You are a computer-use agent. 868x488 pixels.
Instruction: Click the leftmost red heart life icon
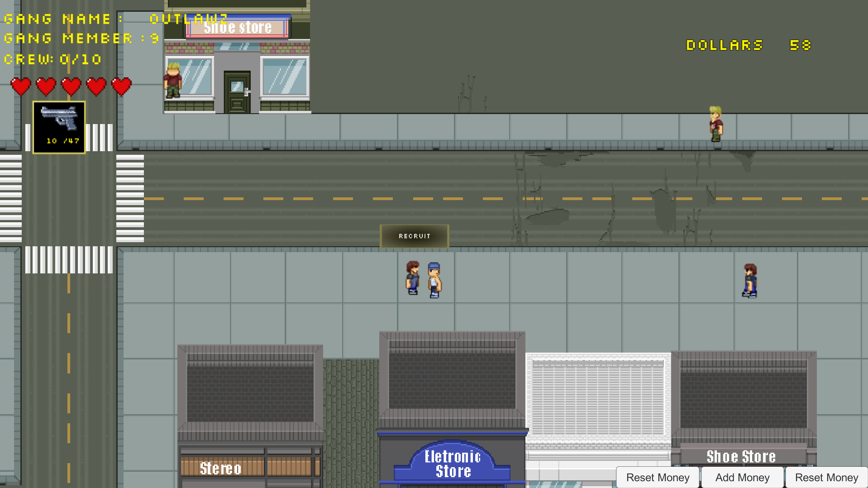point(21,86)
